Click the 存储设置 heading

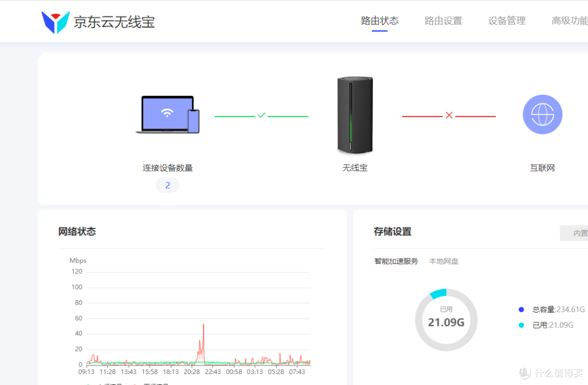coord(393,232)
